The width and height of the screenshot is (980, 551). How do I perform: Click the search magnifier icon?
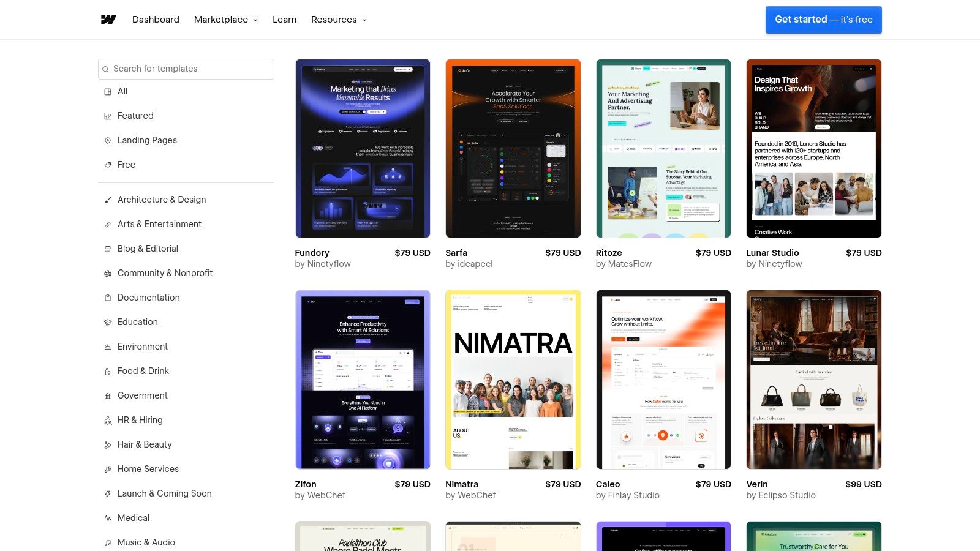pyautogui.click(x=107, y=69)
